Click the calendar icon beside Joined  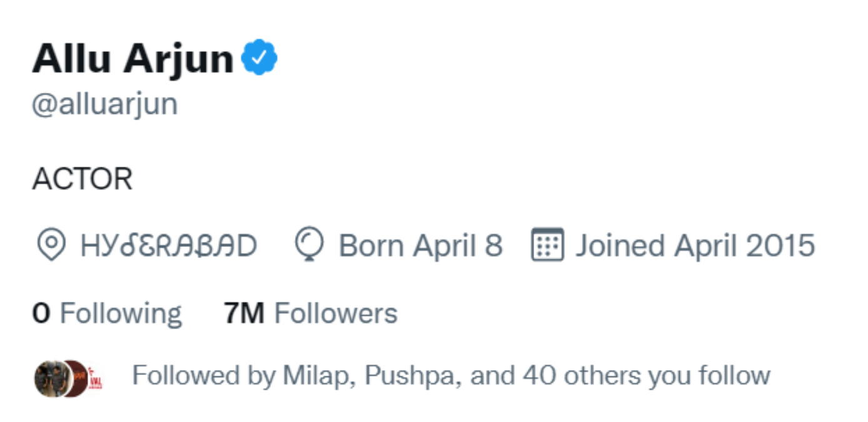point(547,245)
